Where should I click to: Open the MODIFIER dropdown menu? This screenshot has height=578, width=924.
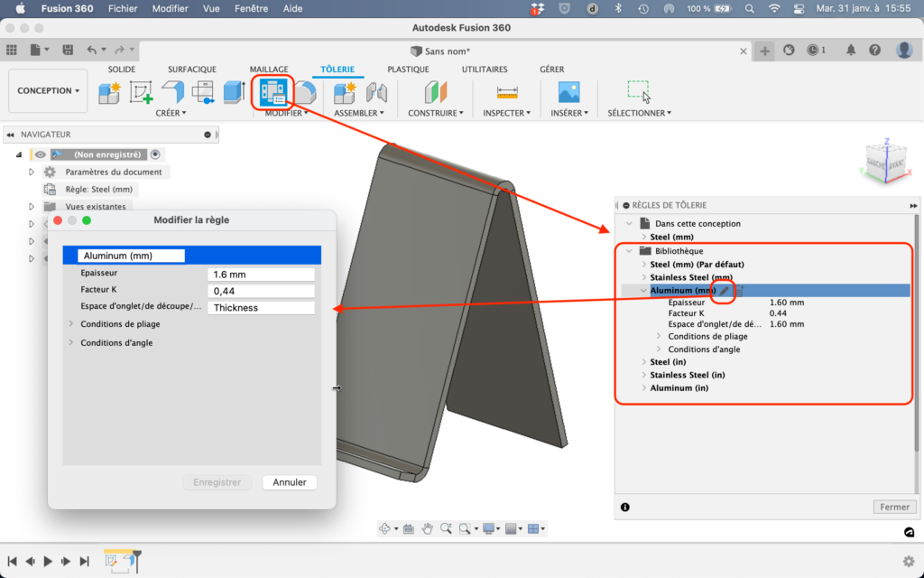[286, 113]
